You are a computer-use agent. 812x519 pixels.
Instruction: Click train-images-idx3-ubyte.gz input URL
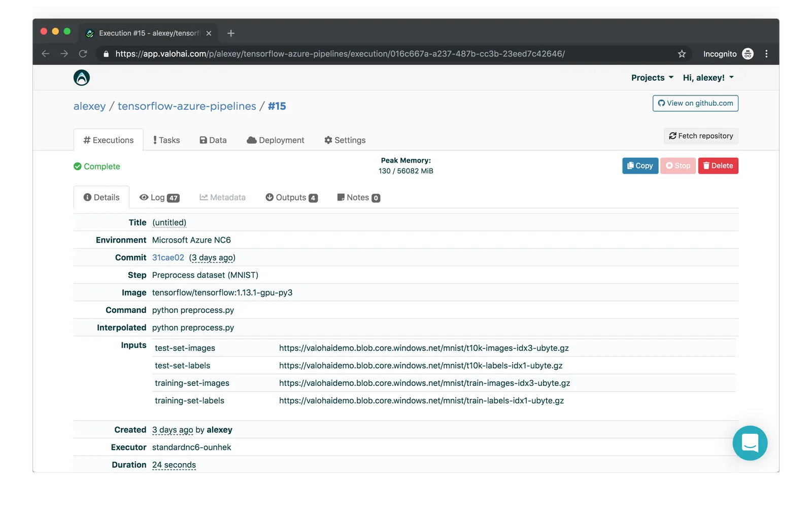click(425, 383)
